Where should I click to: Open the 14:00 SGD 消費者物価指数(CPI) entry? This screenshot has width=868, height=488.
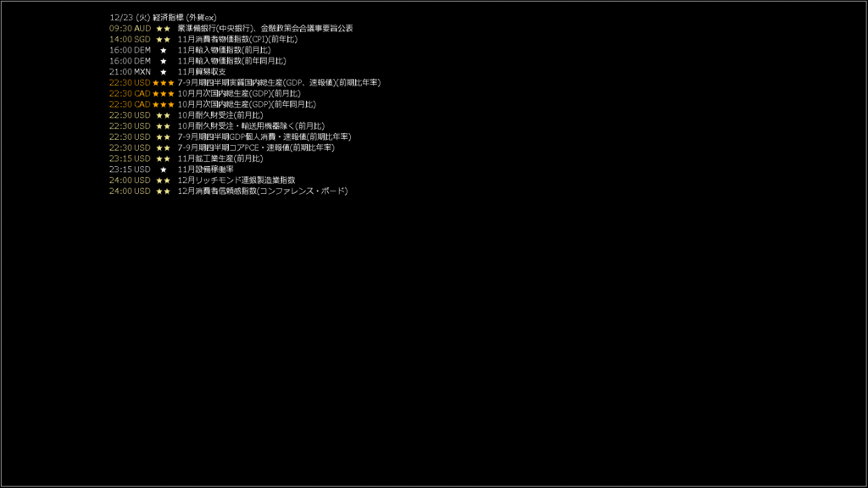pyautogui.click(x=203, y=39)
